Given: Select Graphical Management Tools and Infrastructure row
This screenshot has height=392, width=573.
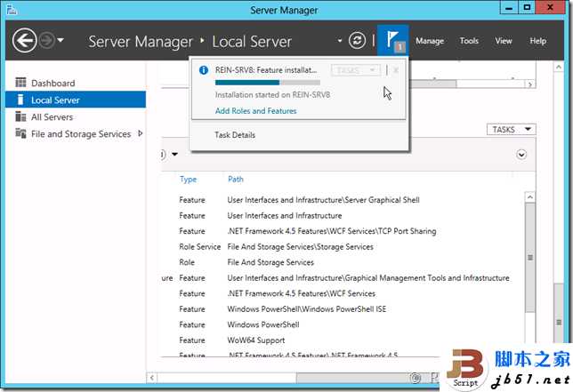Looking at the screenshot, I should (343, 277).
